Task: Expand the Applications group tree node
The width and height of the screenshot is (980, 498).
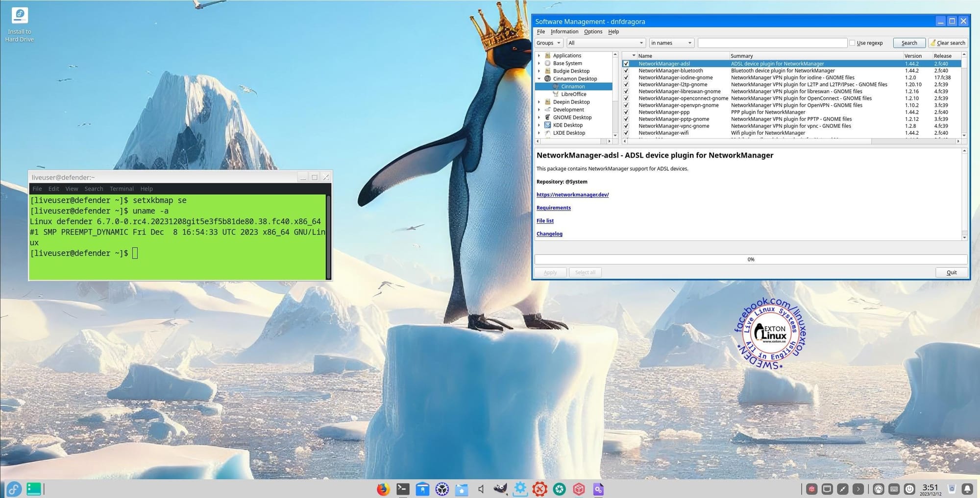Action: point(539,56)
